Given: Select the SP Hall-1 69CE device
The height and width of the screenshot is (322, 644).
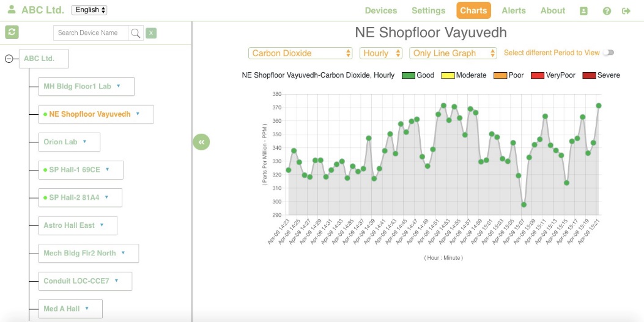Looking at the screenshot, I should (x=81, y=170).
